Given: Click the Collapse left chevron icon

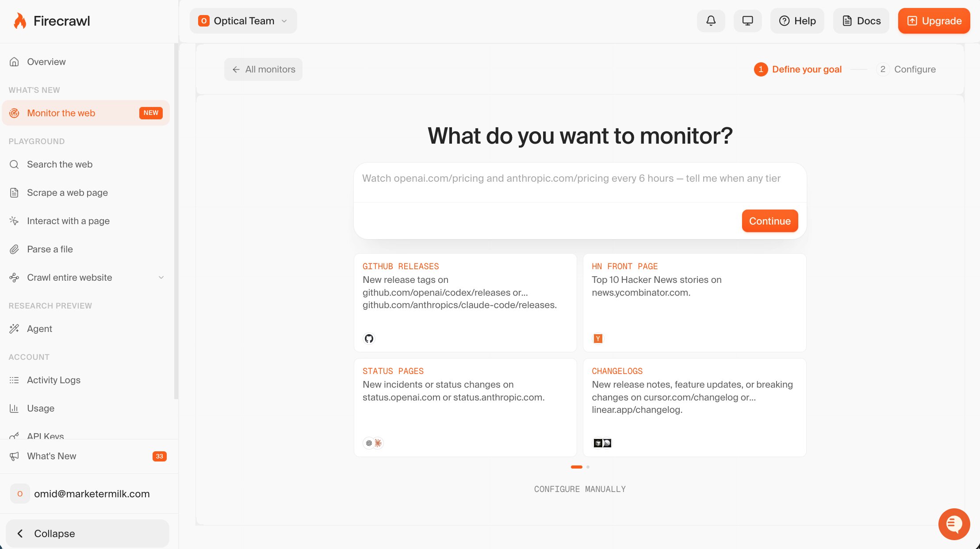Looking at the screenshot, I should (20, 534).
